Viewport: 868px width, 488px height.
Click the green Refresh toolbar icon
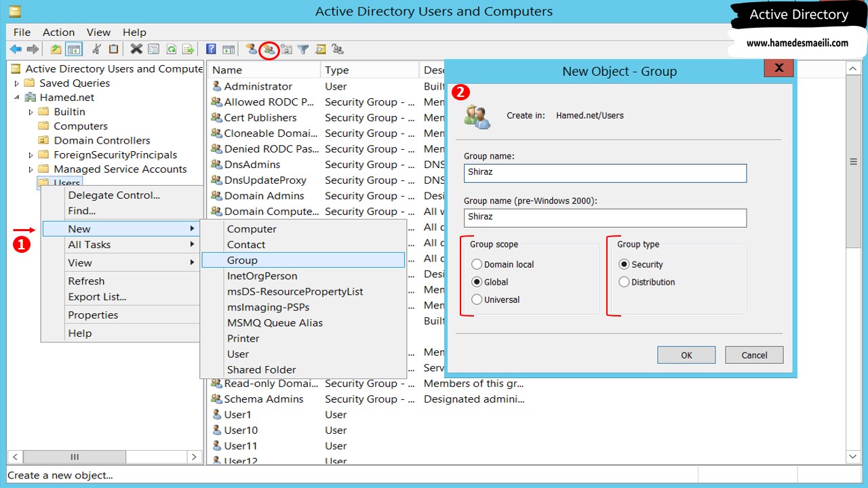click(x=172, y=49)
